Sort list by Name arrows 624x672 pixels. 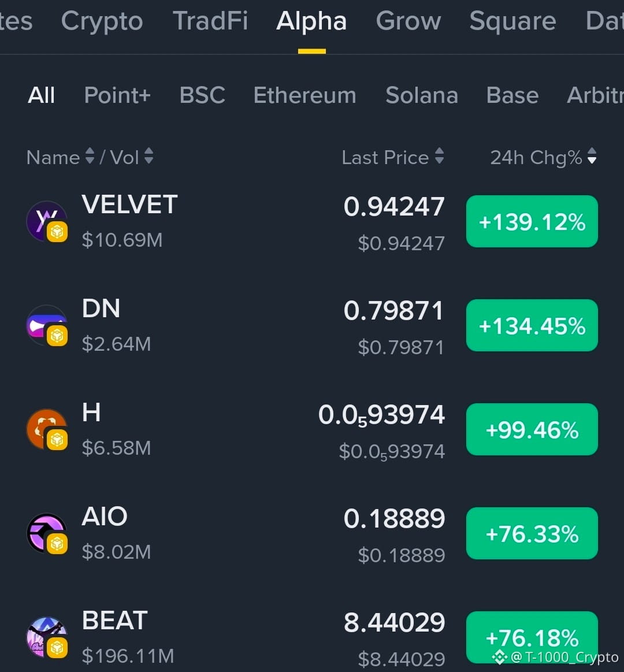point(90,156)
